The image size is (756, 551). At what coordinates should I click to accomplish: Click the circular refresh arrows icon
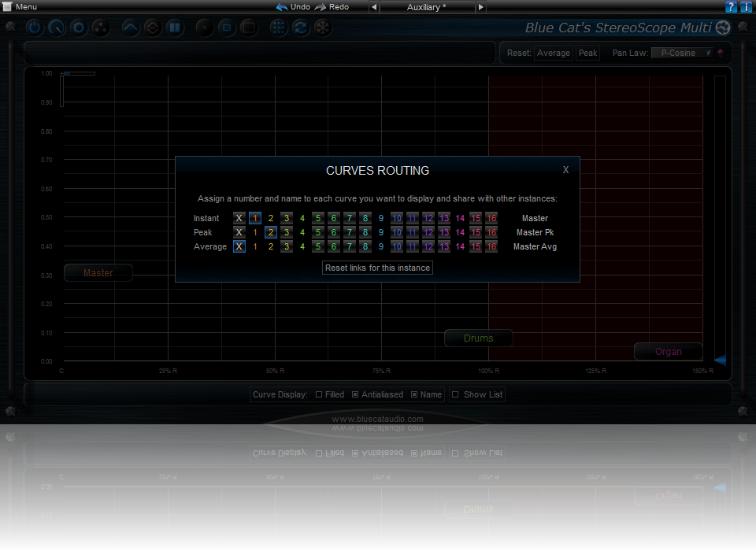click(x=300, y=28)
